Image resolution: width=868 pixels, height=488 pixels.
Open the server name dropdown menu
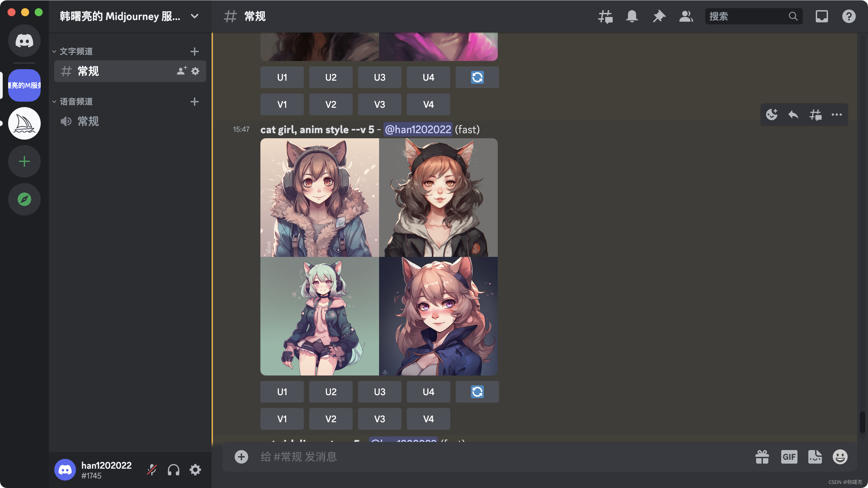pos(195,16)
